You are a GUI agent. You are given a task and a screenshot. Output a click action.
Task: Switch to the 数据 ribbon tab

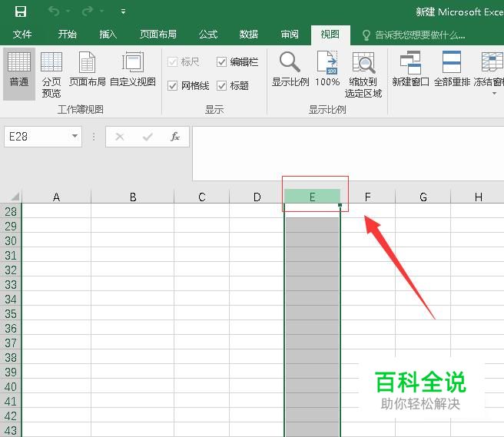click(248, 35)
